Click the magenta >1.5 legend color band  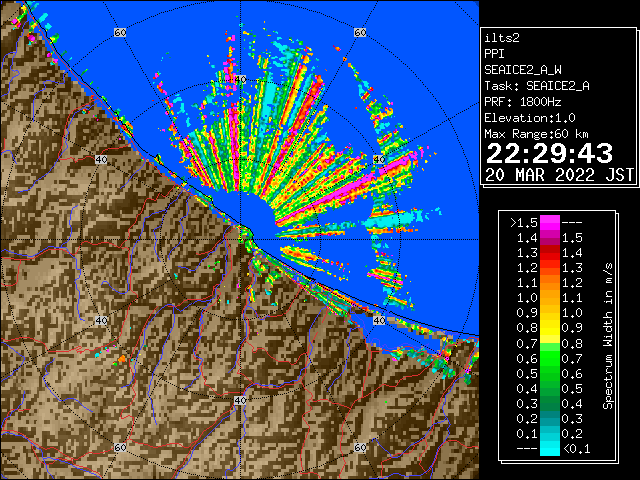click(550, 222)
